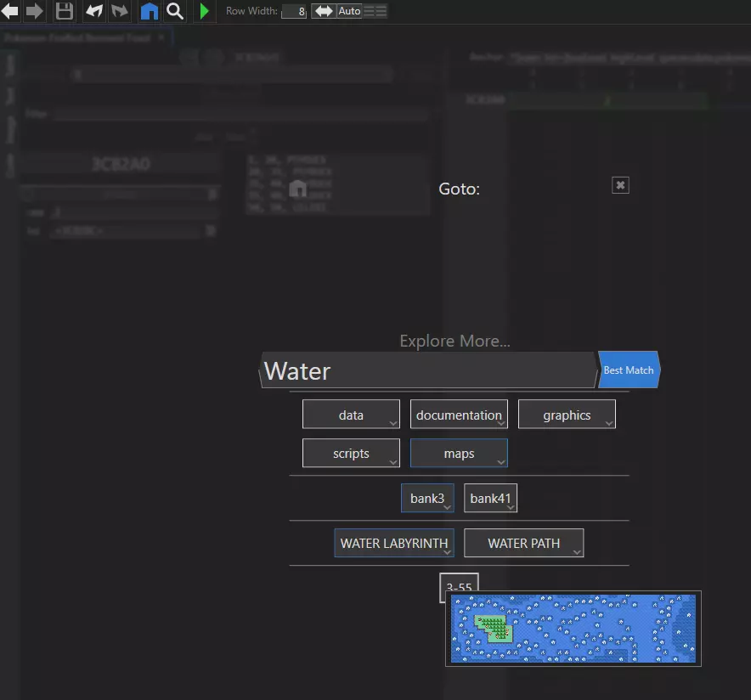Click the Best Match button

pos(629,370)
